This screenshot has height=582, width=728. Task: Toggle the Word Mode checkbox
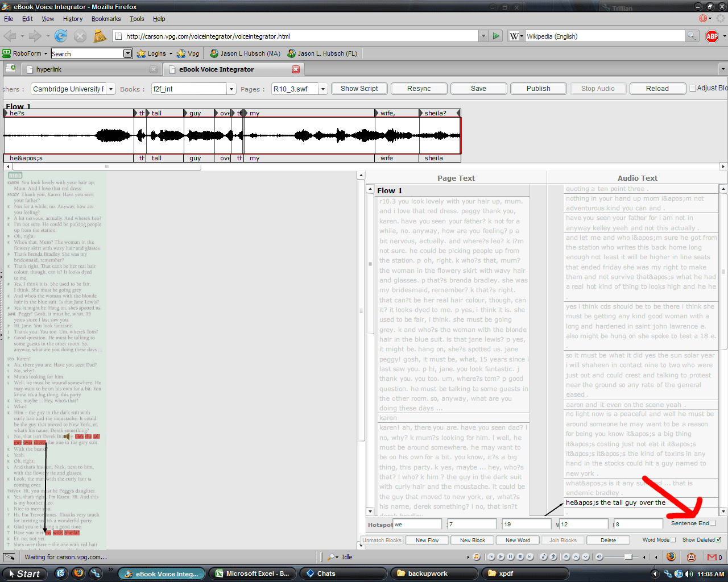(673, 540)
